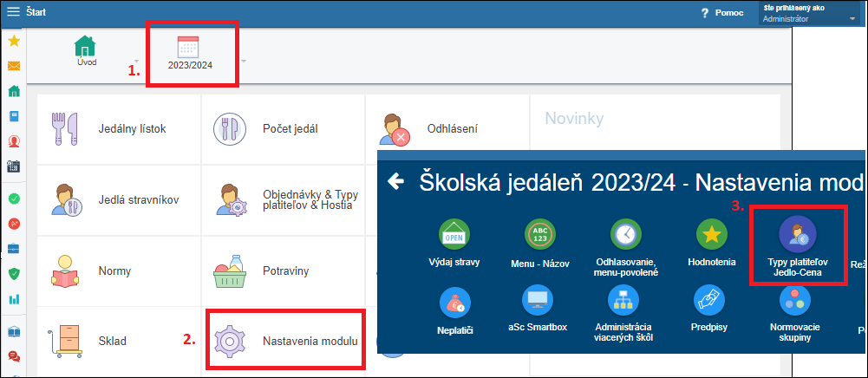This screenshot has width=868, height=378.
Task: Open the Potraviny tile
Action: (x=283, y=270)
